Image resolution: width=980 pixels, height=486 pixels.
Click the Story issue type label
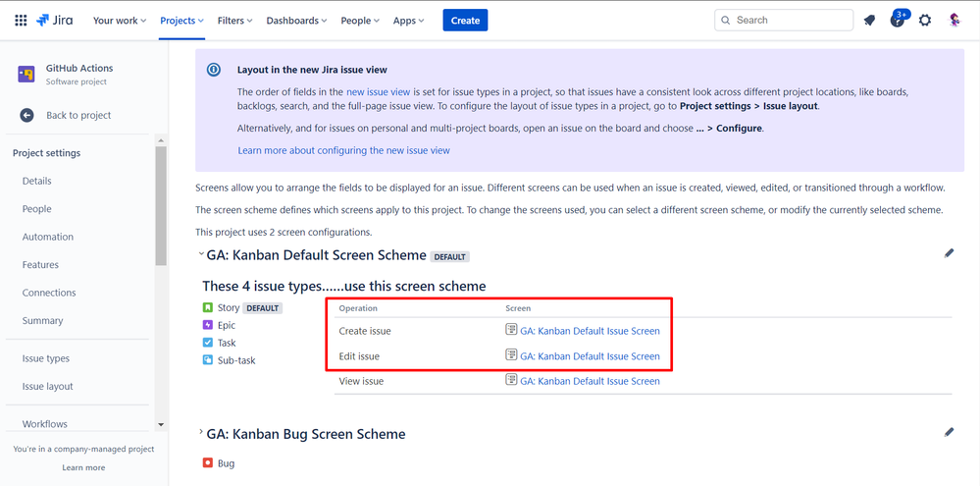229,307
